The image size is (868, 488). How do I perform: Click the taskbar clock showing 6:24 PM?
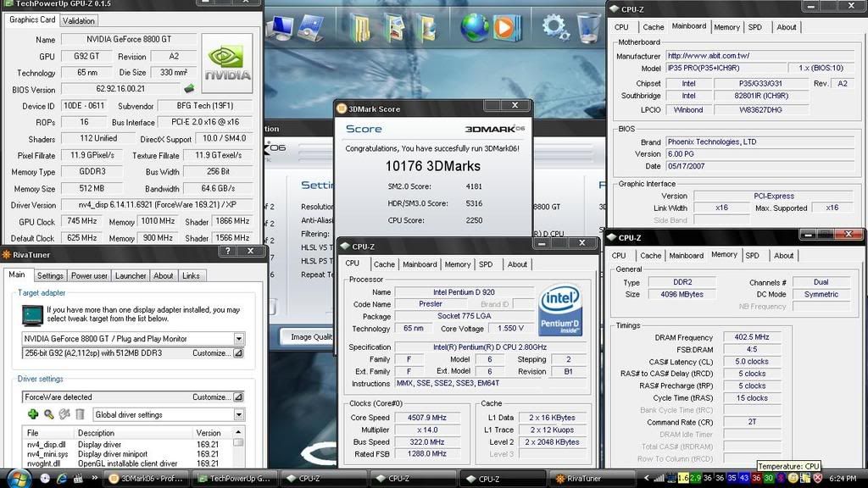click(x=843, y=479)
